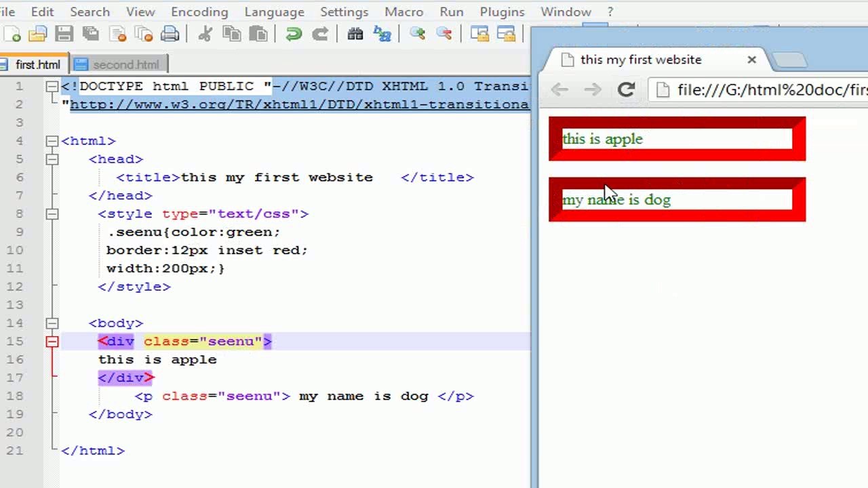Toggle synchronize vertical scrolling icon

point(479,34)
